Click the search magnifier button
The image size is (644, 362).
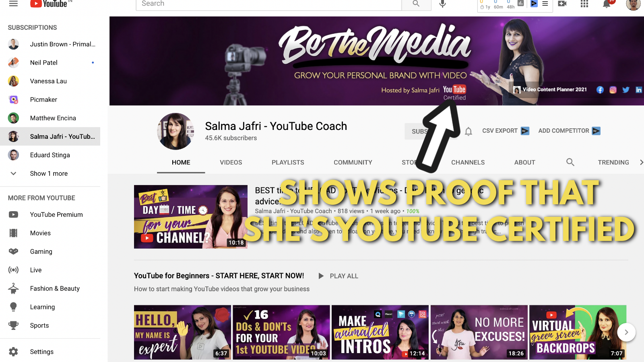(x=416, y=4)
